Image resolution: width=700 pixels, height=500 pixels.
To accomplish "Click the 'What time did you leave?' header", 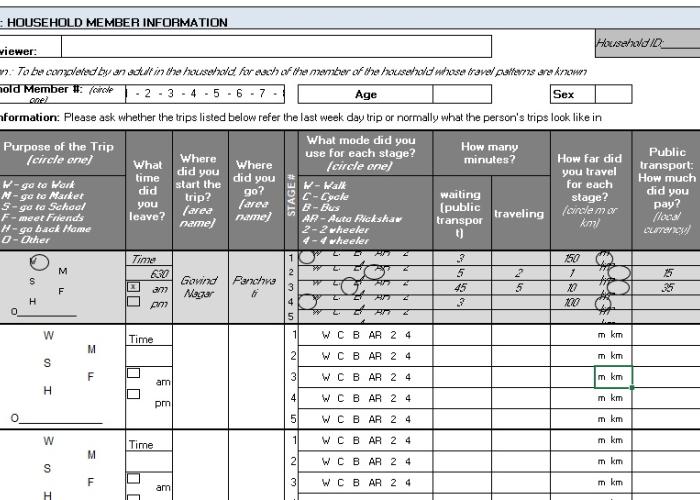I will point(149,191).
